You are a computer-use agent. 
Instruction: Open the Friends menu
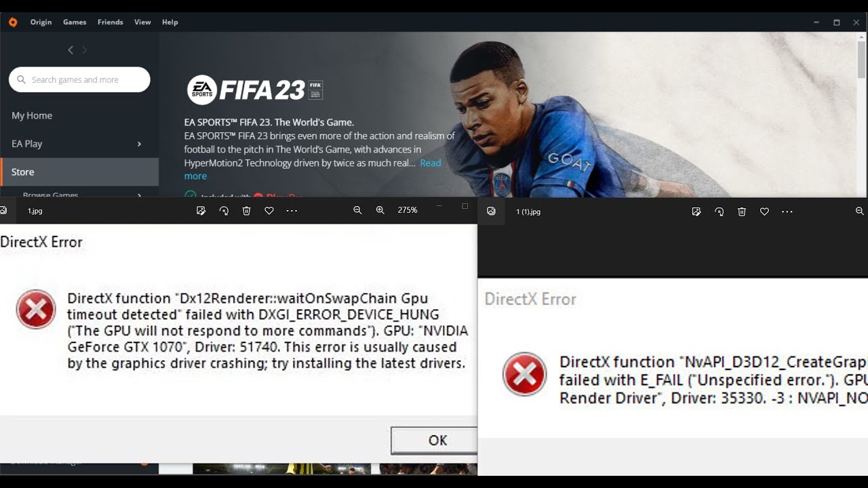point(110,22)
